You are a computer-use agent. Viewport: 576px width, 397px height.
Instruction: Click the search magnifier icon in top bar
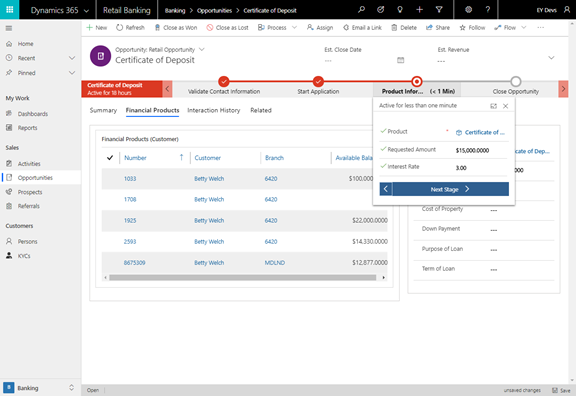pyautogui.click(x=361, y=10)
